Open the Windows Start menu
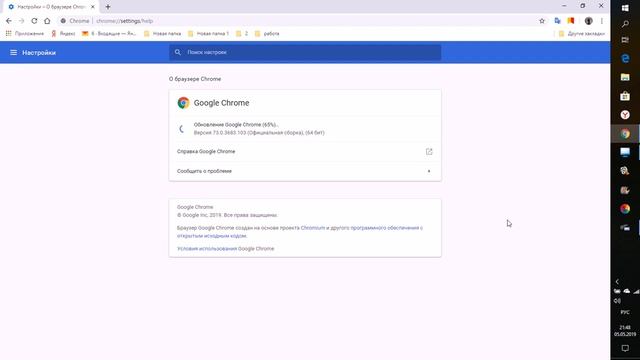This screenshot has height=360, width=640. click(x=625, y=8)
